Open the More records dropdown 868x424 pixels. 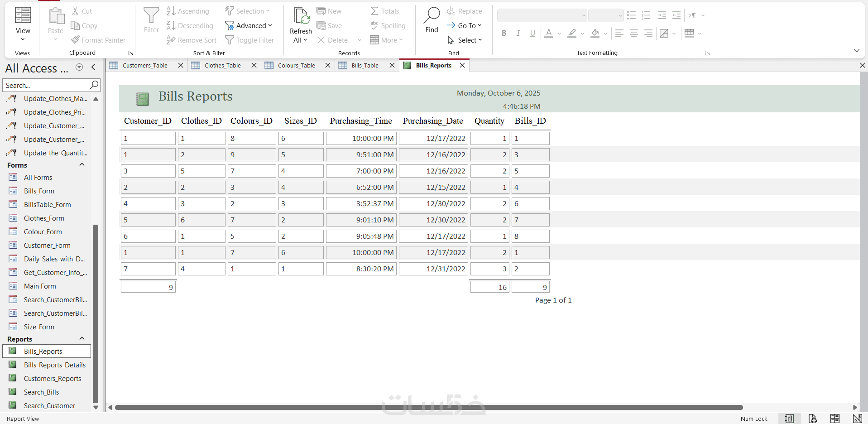coord(386,40)
